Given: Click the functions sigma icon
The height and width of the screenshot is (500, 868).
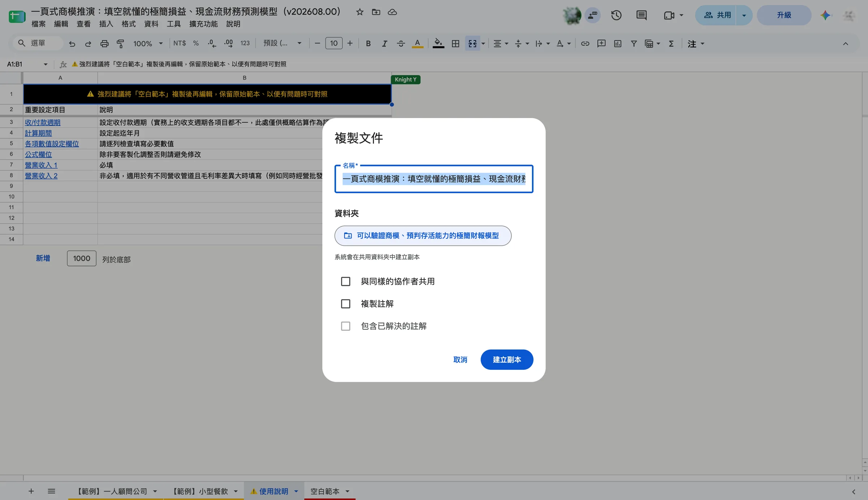Looking at the screenshot, I should 671,44.
